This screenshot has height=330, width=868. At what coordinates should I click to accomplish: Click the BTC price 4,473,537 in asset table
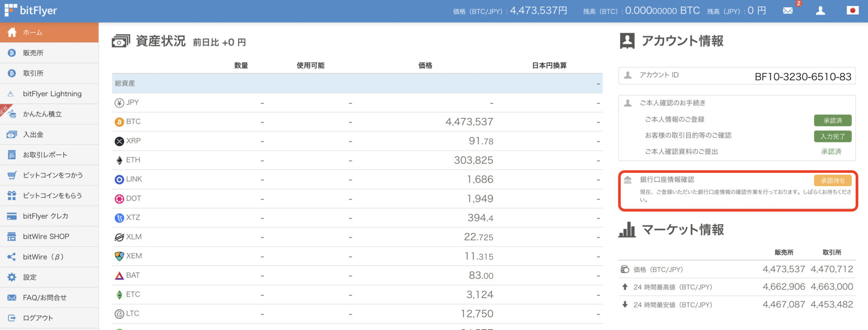coord(469,122)
